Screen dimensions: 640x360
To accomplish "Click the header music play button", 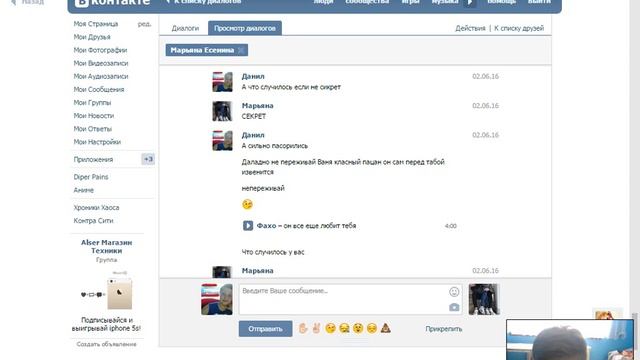I will (x=470, y=2).
